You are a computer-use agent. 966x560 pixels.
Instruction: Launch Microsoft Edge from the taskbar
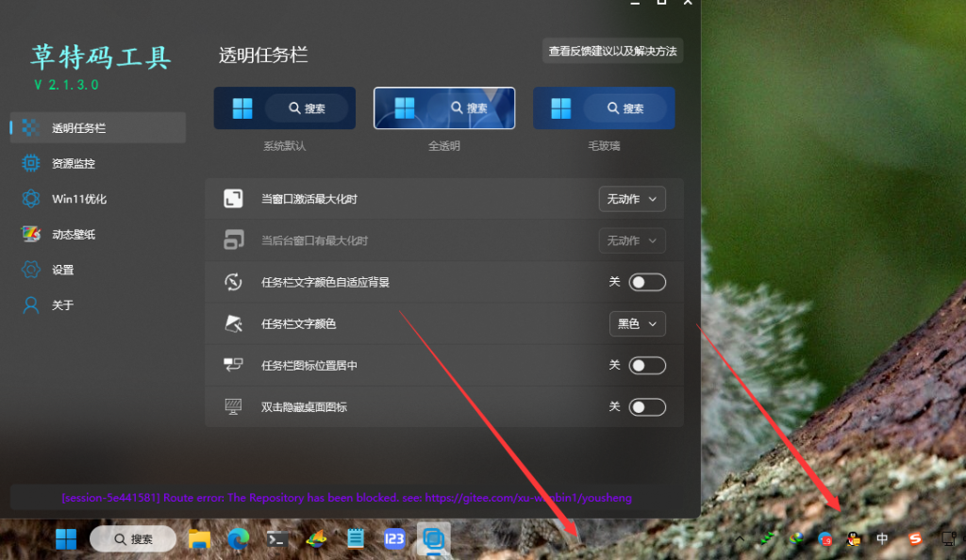pos(238,539)
